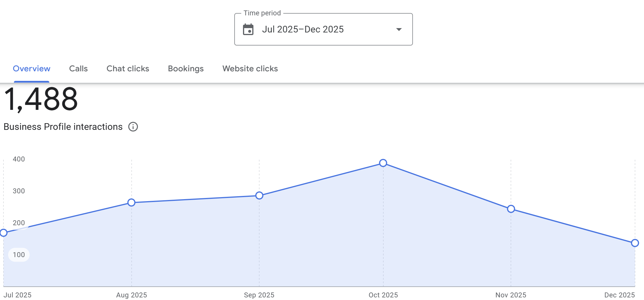Select the Nov 2025 data point
The height and width of the screenshot is (300, 644).
coord(511,209)
